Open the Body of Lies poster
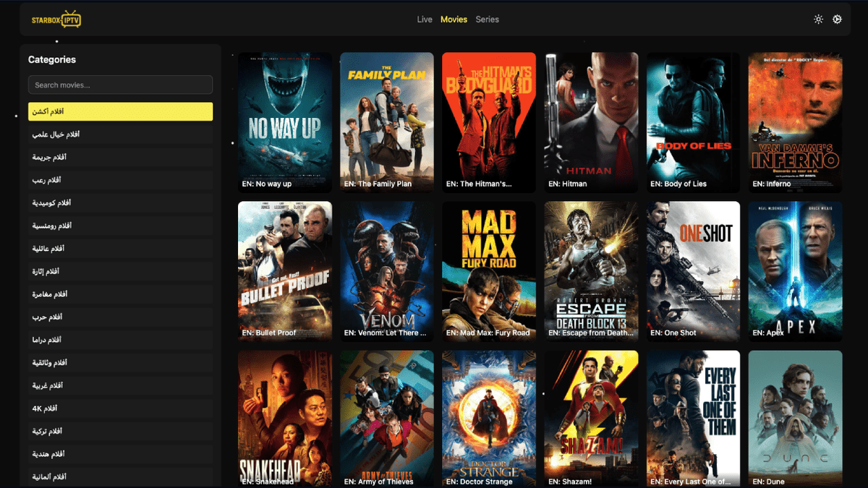Image resolution: width=868 pixels, height=488 pixels. coord(693,122)
